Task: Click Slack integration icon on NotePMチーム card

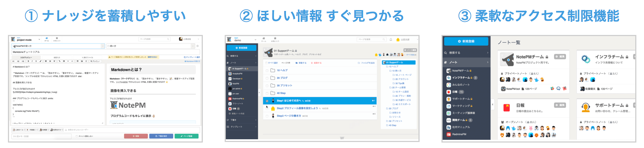Action: click(x=552, y=88)
